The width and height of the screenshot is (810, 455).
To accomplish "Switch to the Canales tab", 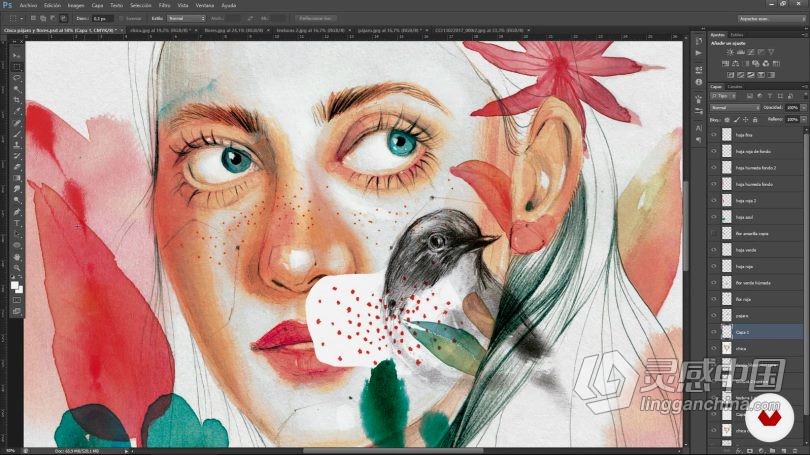I will [735, 87].
